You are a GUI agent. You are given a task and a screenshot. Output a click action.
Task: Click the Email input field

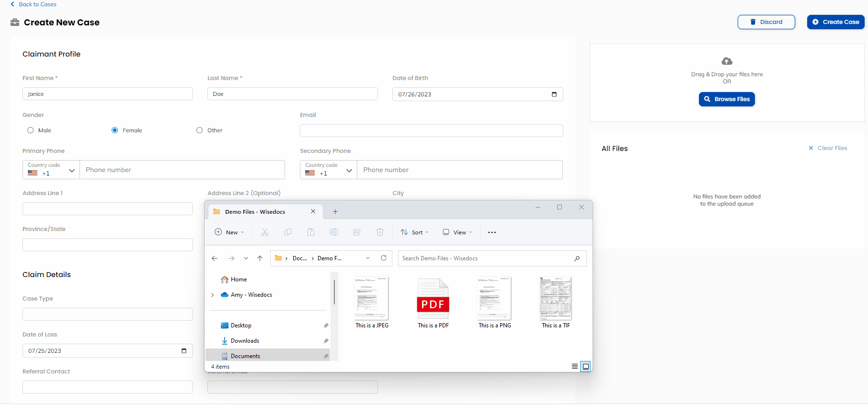click(x=432, y=130)
